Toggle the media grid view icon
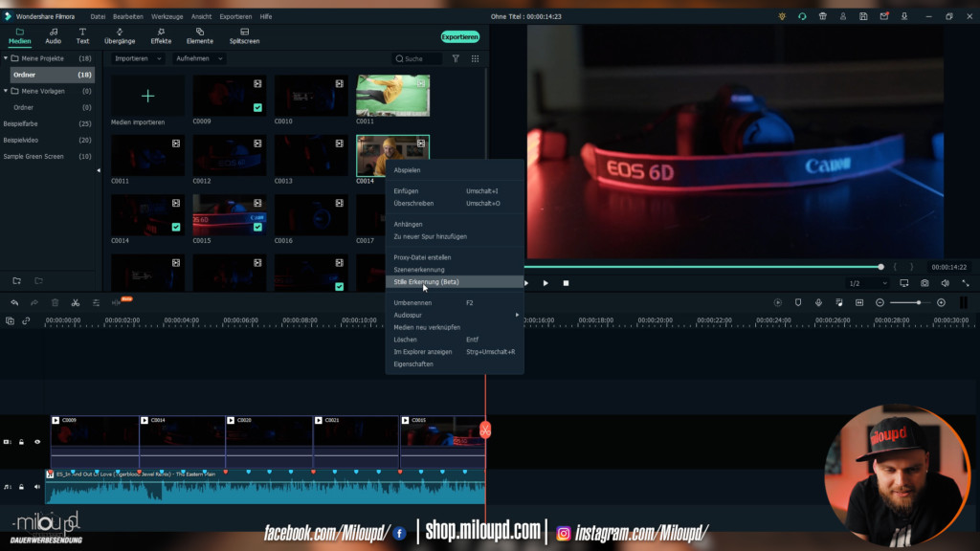Image resolution: width=980 pixels, height=551 pixels. point(475,58)
